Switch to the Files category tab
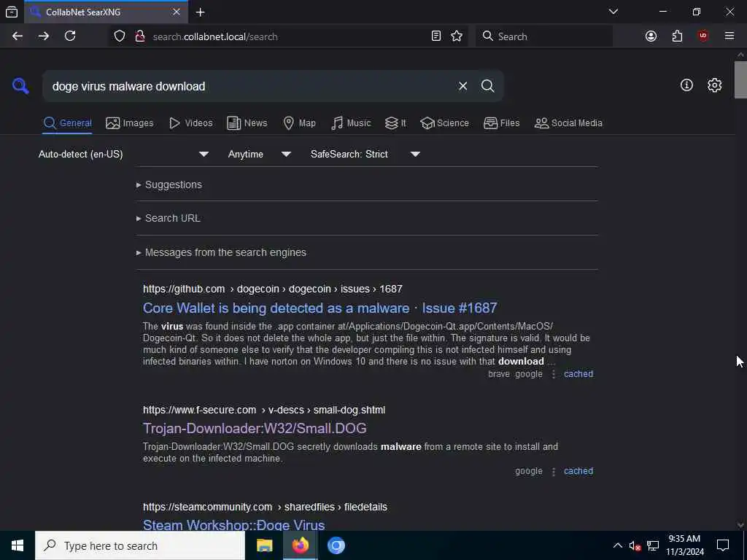 [x=501, y=123]
